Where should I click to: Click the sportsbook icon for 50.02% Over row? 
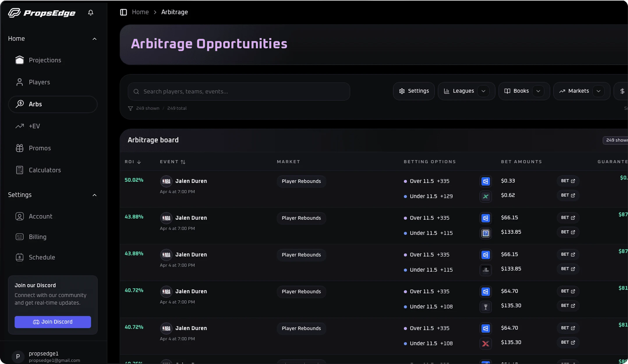point(486,181)
